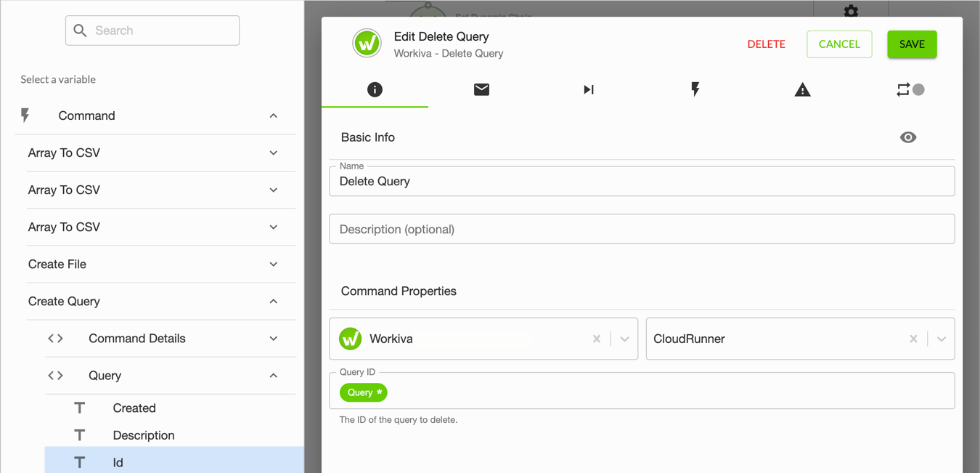Select the Description variable
The image size is (980, 473).
tap(144, 435)
